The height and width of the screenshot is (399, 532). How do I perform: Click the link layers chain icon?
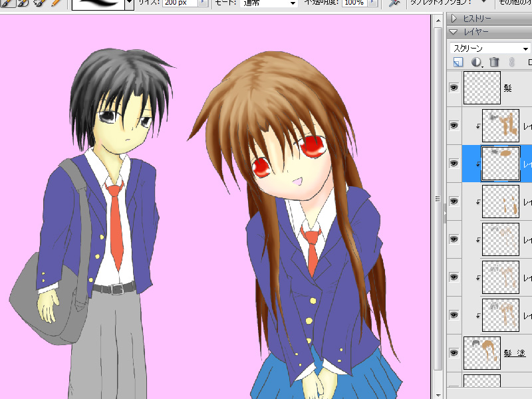point(511,62)
